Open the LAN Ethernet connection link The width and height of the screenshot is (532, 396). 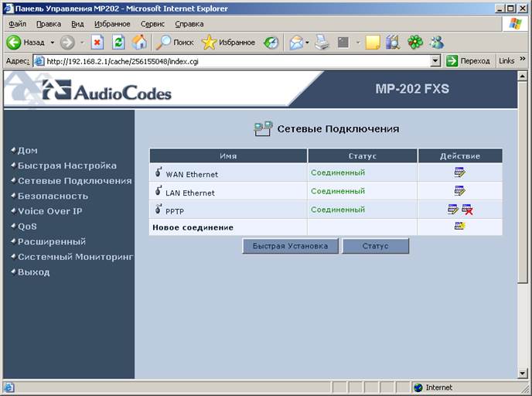pos(190,193)
